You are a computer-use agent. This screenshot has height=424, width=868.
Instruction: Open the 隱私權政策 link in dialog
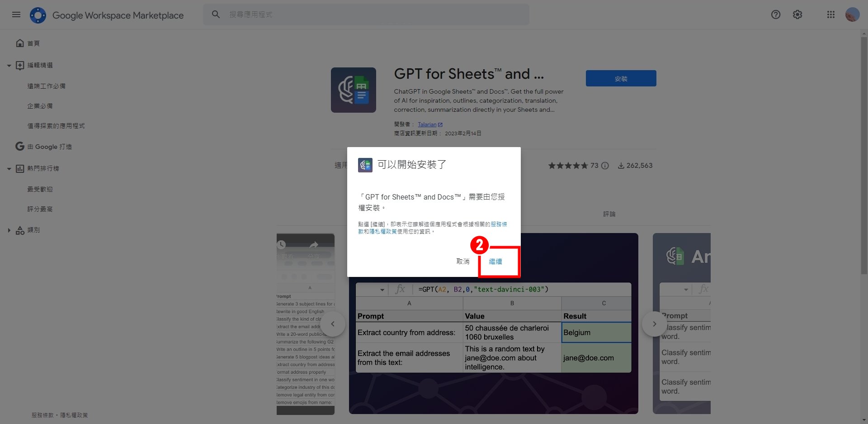pos(383,232)
